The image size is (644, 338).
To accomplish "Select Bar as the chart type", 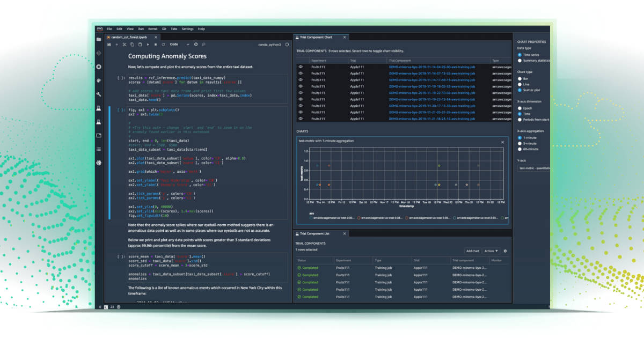I will coord(519,78).
